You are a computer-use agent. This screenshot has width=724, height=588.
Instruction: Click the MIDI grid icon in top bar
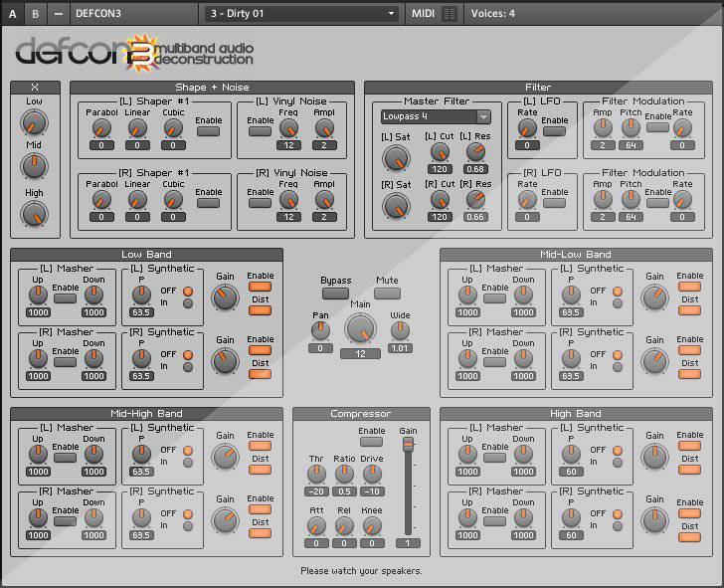click(x=450, y=14)
